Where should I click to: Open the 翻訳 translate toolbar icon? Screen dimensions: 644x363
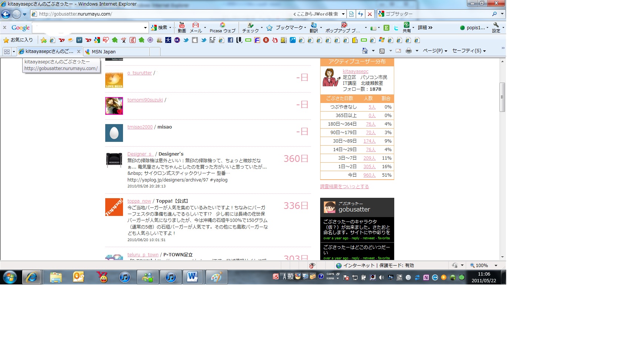coord(314,27)
